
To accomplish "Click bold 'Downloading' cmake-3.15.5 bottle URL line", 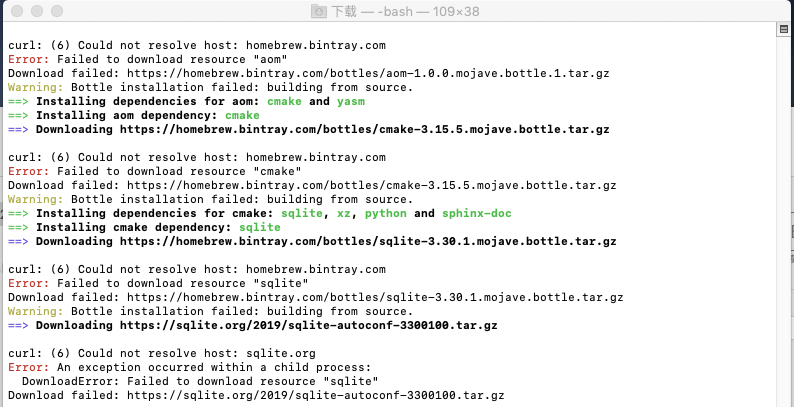I will point(308,130).
